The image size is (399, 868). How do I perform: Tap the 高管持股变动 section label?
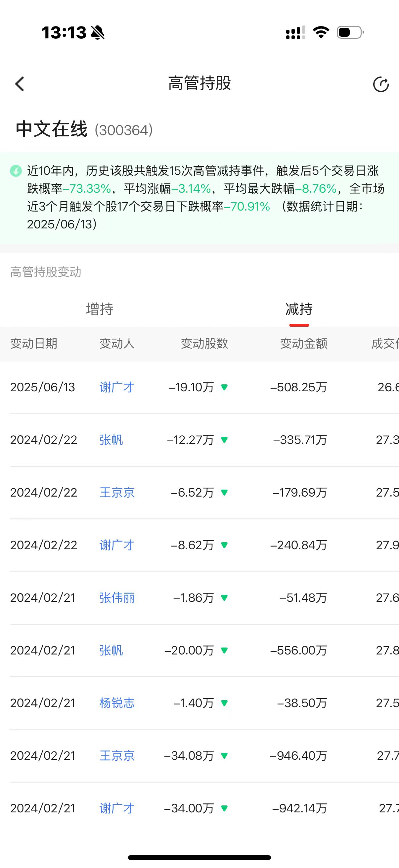tap(46, 272)
